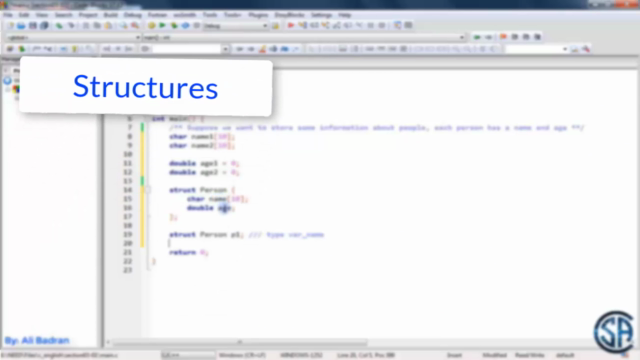Click the Next line debug icon
The image size is (640, 360).
coord(314,26)
